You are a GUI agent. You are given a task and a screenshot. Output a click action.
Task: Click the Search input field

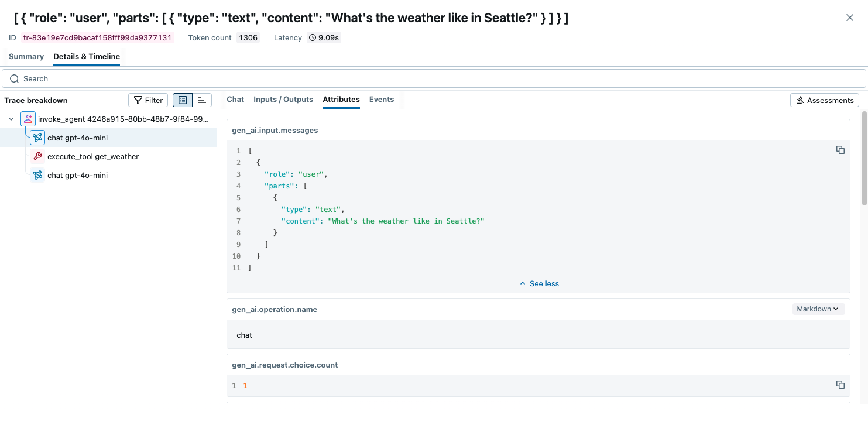click(433, 78)
